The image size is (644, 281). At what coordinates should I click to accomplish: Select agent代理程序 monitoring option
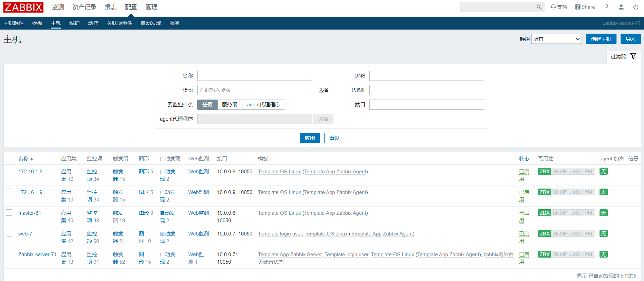[x=263, y=105]
